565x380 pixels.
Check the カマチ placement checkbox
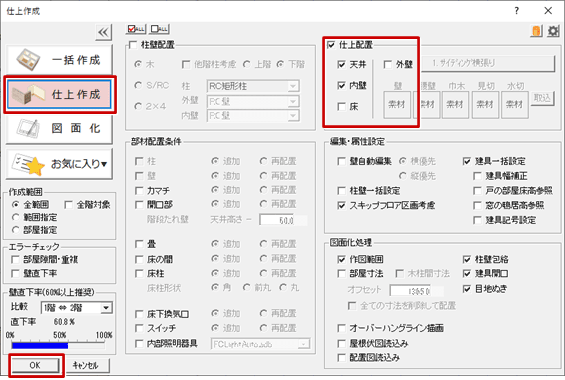(139, 191)
